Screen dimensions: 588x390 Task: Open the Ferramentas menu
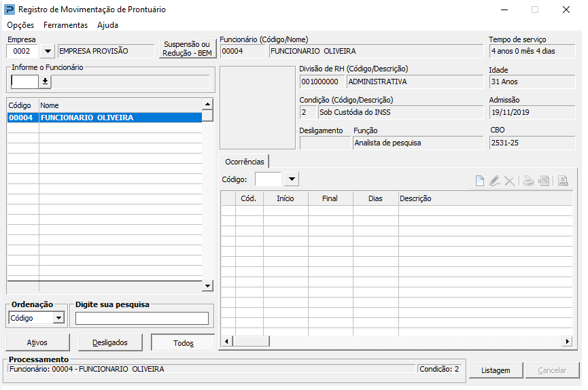65,25
